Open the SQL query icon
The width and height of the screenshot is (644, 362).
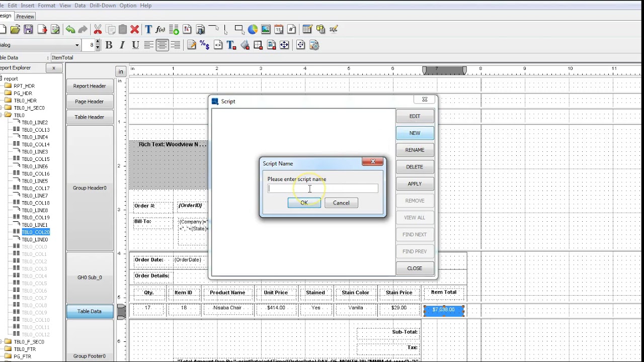tap(334, 30)
